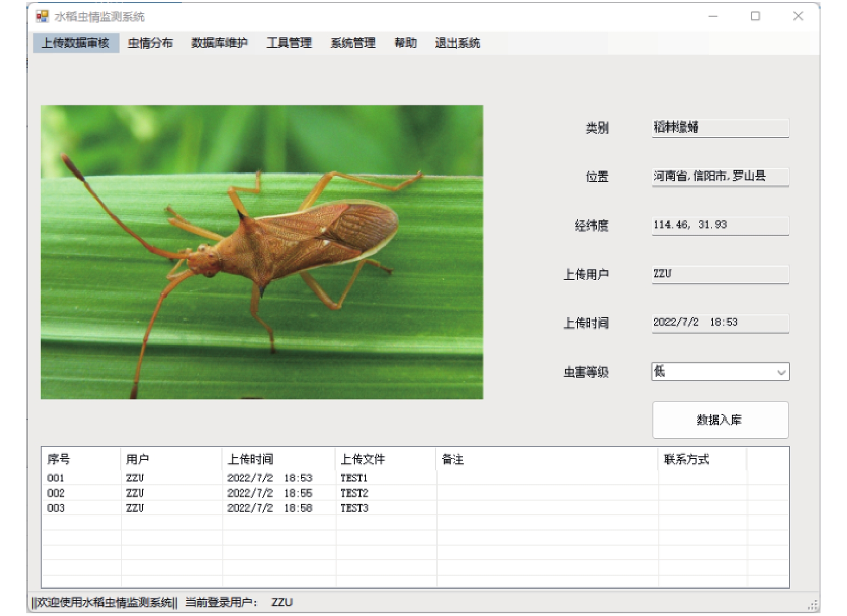Expand the 虫害等级 dropdown arrow
Image resolution: width=847 pixels, height=616 pixels.
pyautogui.click(x=781, y=373)
